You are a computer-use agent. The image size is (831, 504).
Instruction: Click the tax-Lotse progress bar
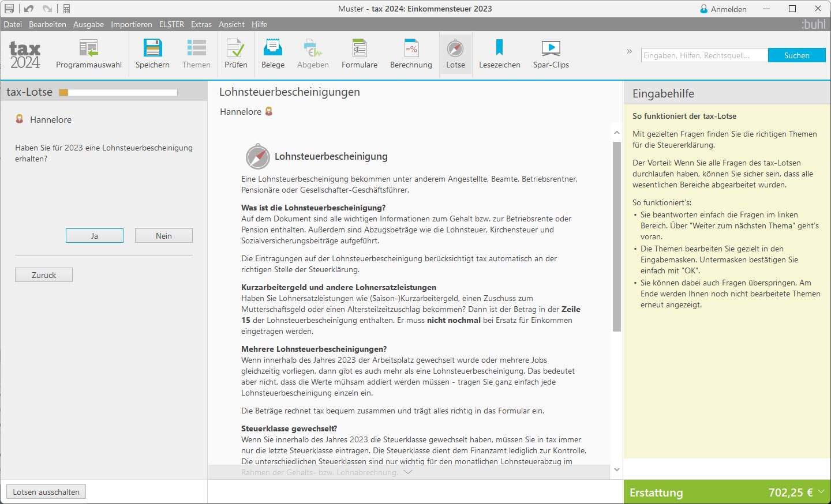(118, 92)
